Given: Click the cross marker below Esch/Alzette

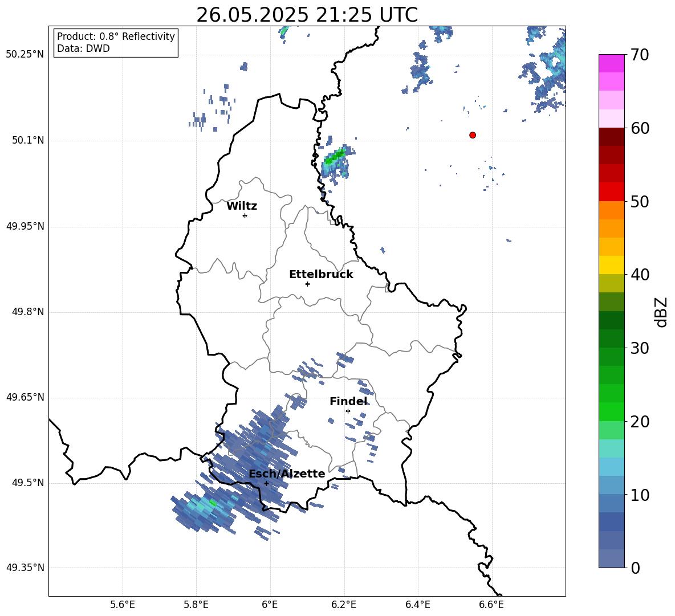Looking at the screenshot, I should 266,483.
